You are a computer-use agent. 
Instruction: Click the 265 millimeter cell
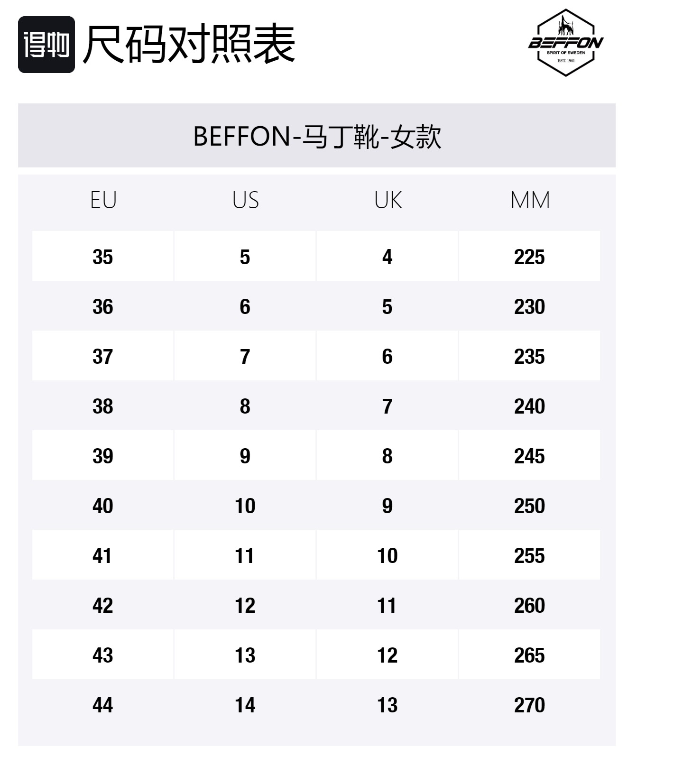[x=529, y=655]
